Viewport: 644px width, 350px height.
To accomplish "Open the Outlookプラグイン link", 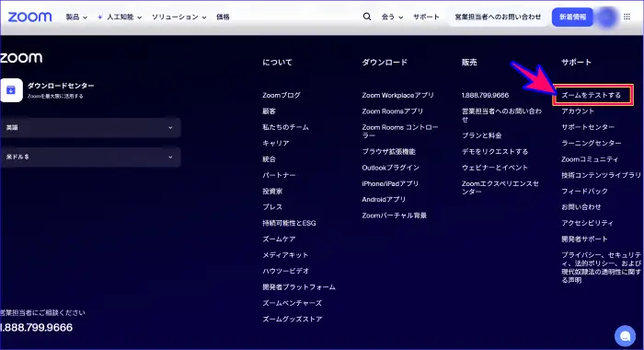I will click(391, 168).
